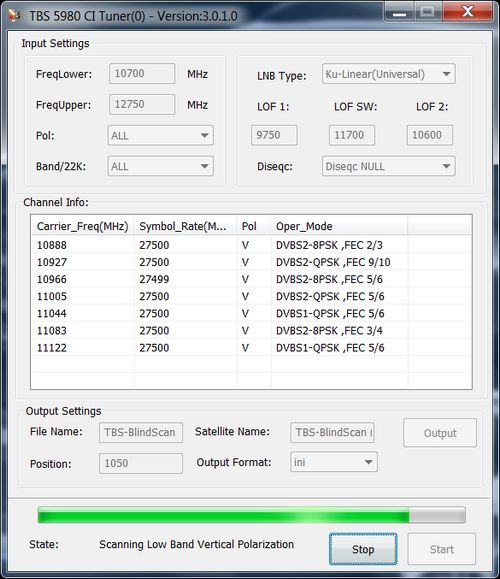
Task: Click the FreqLower input field
Action: click(142, 73)
